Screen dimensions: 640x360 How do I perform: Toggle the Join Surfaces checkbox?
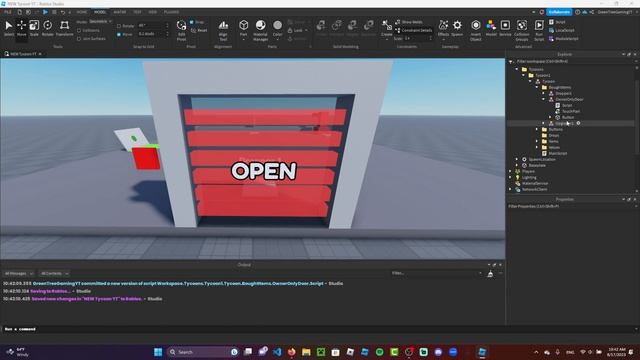coord(79,39)
